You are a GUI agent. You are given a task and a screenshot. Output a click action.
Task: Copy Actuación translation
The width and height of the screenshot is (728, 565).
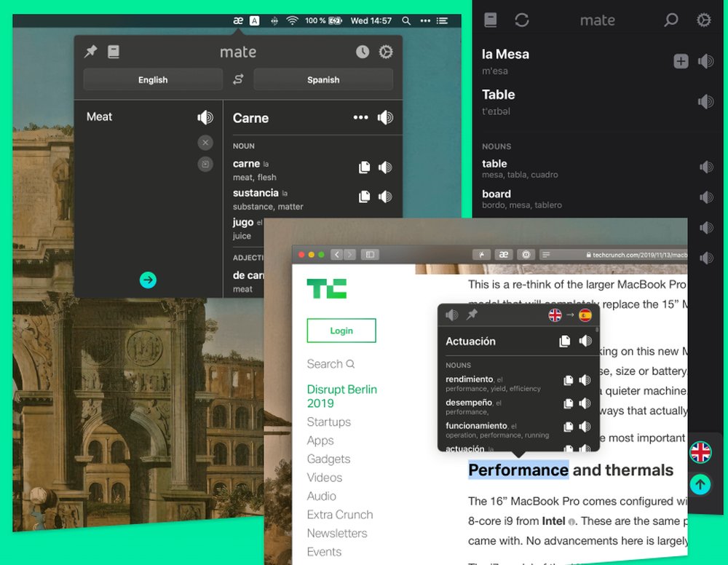tap(565, 341)
